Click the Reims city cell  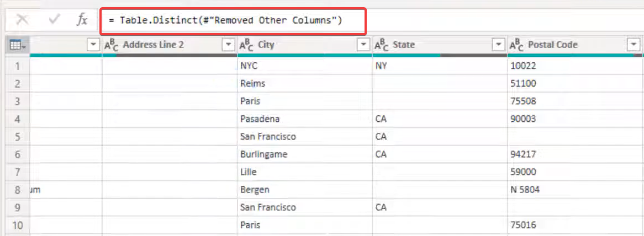[x=305, y=84]
